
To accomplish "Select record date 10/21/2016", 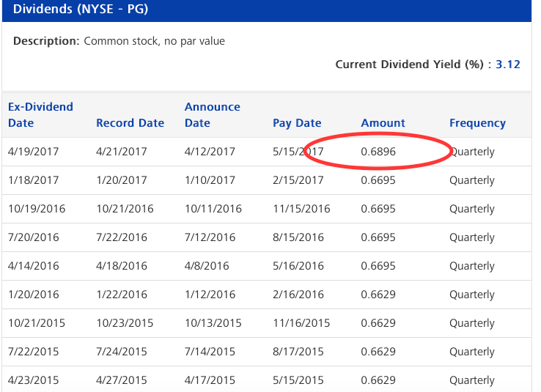I will (125, 209).
